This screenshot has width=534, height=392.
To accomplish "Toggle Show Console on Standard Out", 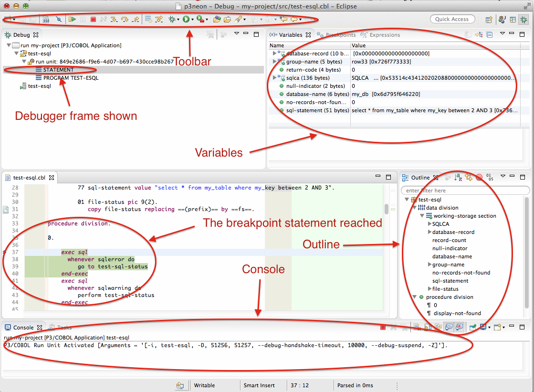I will pos(449,327).
